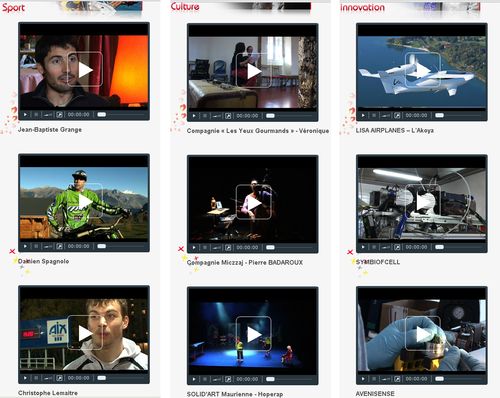Viewport: 500px width, 398px height.
Task: Click the stop icon on Les Yeux Gourmands player
Action: tap(205, 116)
